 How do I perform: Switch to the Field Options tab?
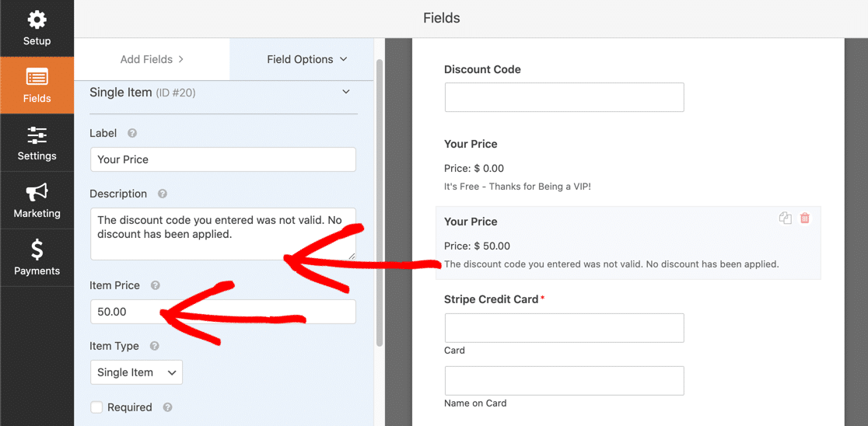pyautogui.click(x=302, y=59)
